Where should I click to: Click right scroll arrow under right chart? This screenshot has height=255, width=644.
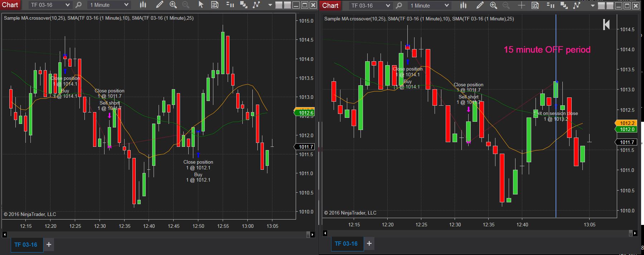(x=635, y=233)
